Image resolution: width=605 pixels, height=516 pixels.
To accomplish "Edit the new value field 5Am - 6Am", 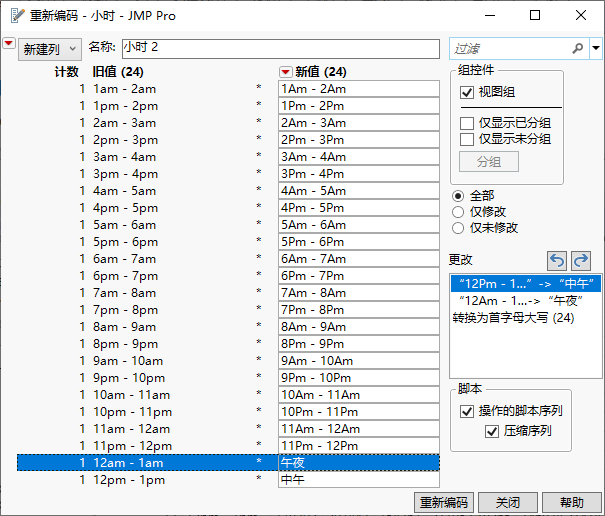I will [x=359, y=225].
